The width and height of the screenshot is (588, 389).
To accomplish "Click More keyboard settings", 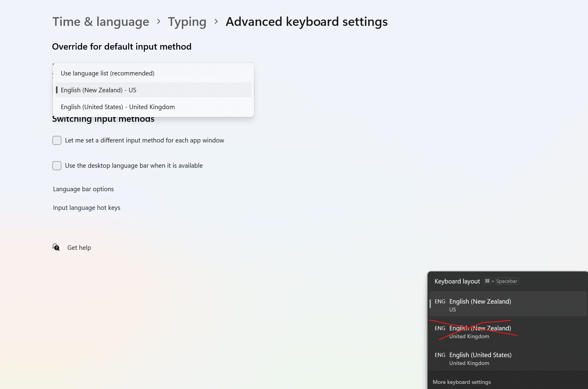I will click(462, 382).
